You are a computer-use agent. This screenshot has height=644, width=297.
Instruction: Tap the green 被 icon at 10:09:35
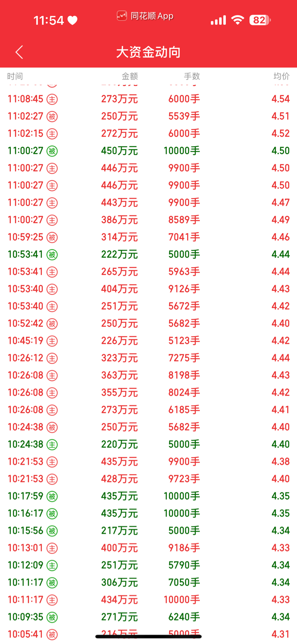click(52, 617)
